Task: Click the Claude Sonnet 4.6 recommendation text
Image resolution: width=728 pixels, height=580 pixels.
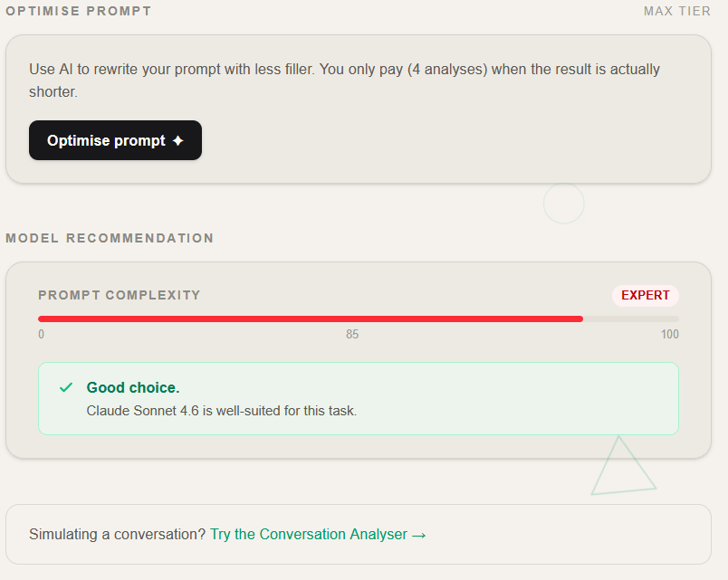Action: pos(222,411)
